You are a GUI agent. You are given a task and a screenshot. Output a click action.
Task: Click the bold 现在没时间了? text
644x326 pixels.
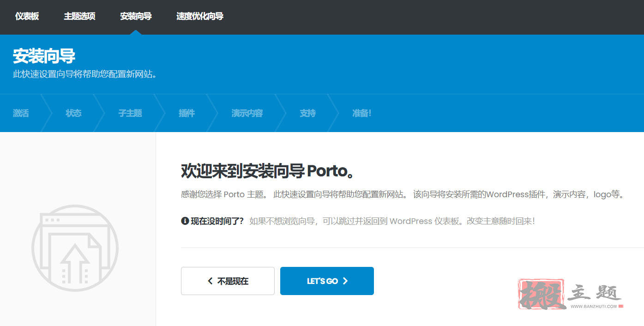pos(217,221)
